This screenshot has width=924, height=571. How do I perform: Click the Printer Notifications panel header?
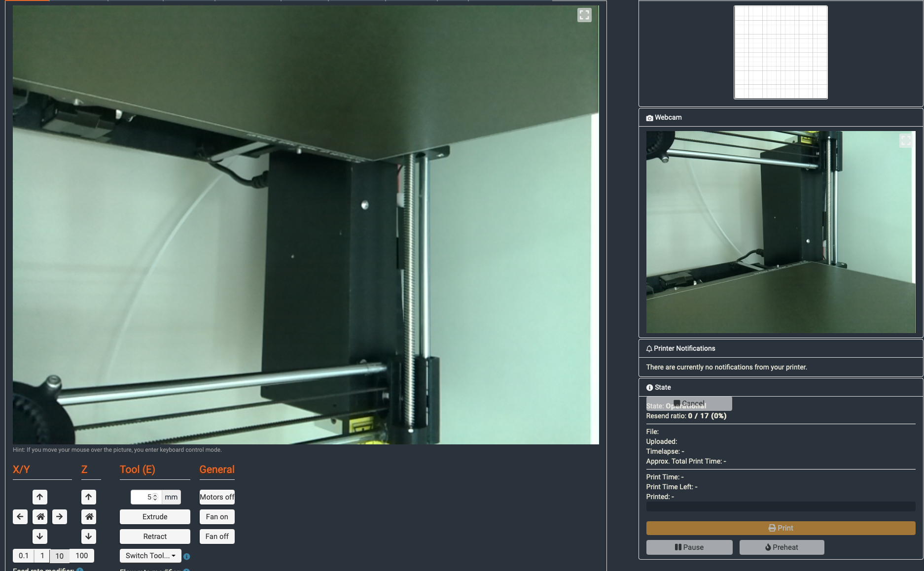click(684, 348)
